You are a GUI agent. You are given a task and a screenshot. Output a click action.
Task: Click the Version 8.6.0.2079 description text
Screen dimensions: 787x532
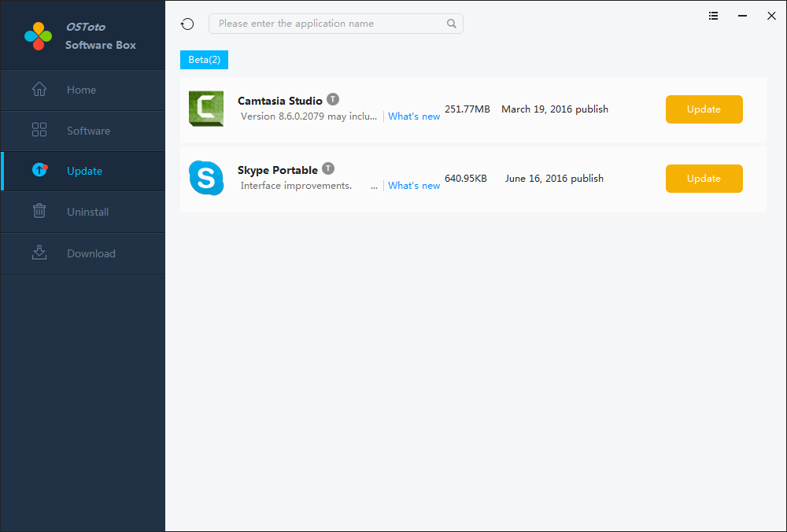point(309,116)
